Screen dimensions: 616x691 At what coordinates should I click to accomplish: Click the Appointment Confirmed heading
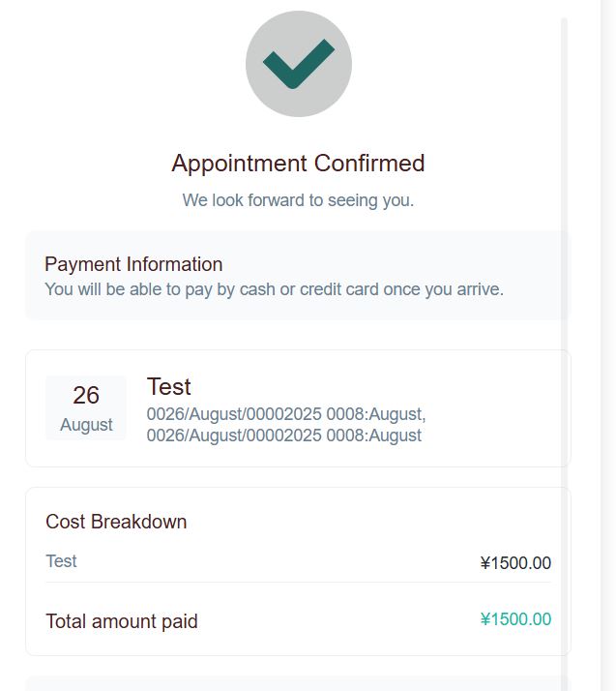pos(298,163)
